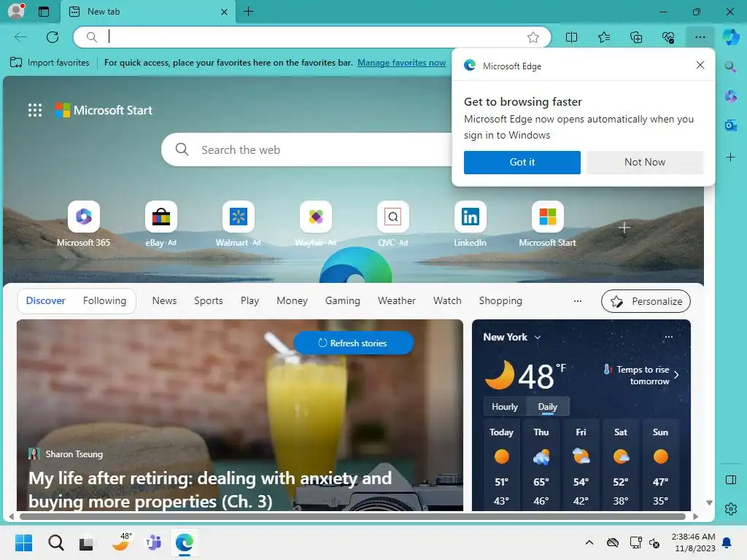Open the Sports tab

pyautogui.click(x=208, y=301)
